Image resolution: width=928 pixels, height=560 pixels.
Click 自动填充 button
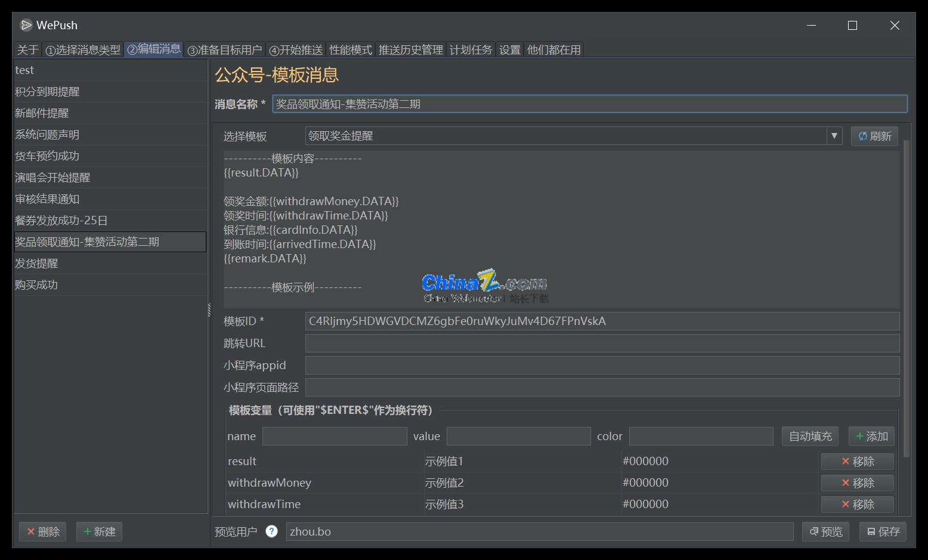[x=810, y=436]
